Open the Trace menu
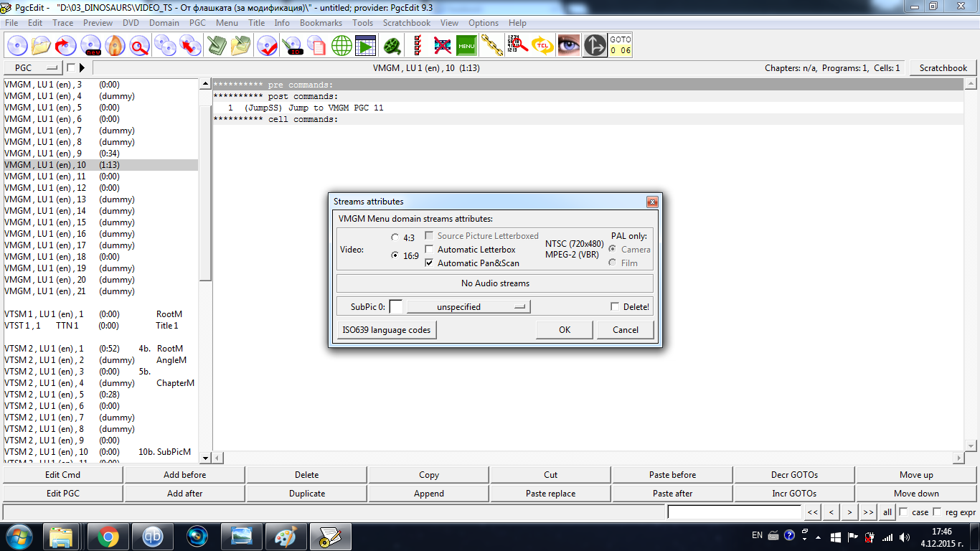The image size is (980, 551). coord(63,23)
